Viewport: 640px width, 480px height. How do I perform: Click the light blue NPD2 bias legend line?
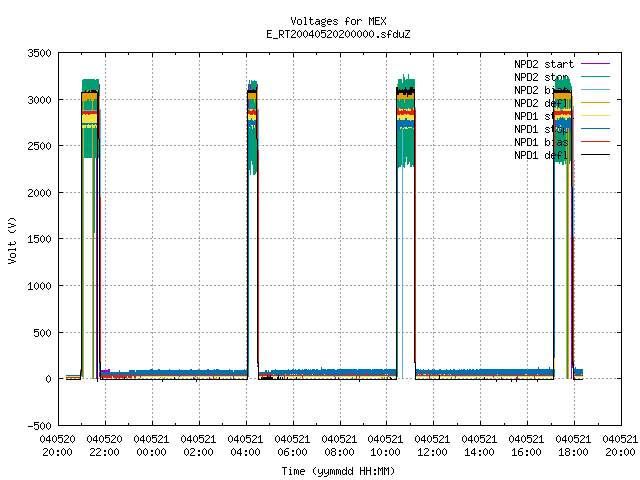coord(595,89)
